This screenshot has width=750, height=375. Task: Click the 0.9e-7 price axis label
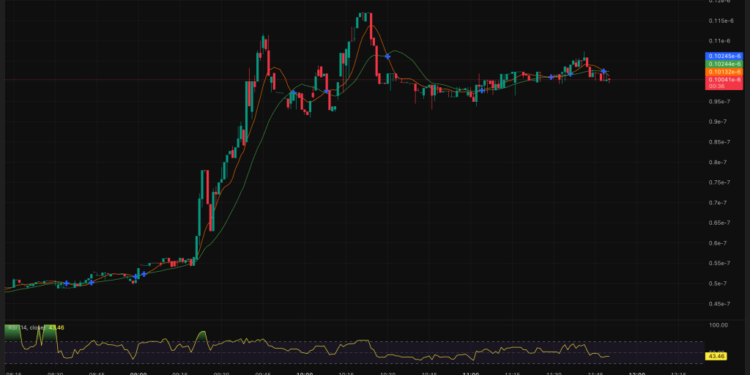[x=717, y=121]
